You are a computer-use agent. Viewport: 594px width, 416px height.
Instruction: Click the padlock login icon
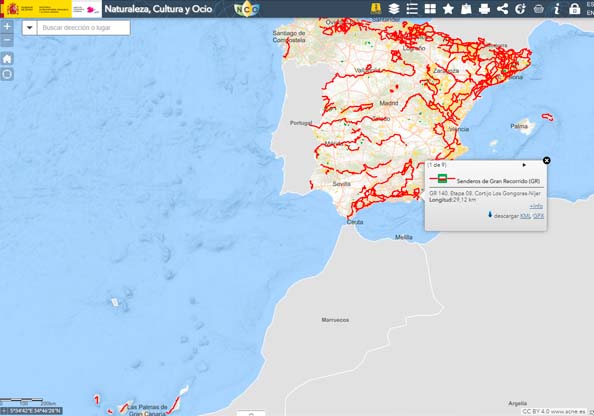click(574, 9)
